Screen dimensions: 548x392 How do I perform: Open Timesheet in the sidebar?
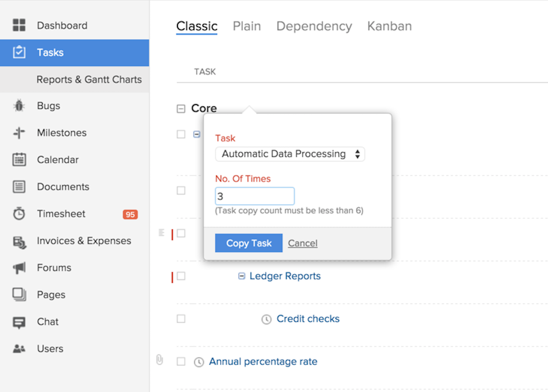tap(61, 214)
